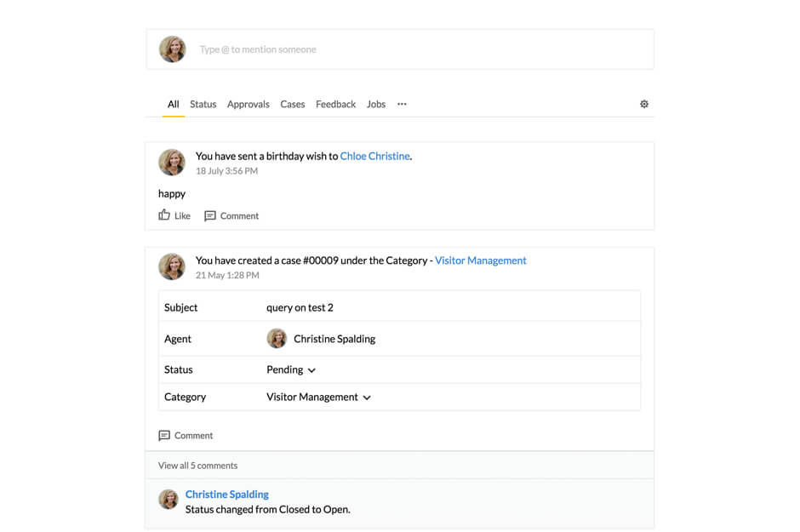800x532 pixels.
Task: Open Chloe Christine's profile link
Action: [374, 156]
